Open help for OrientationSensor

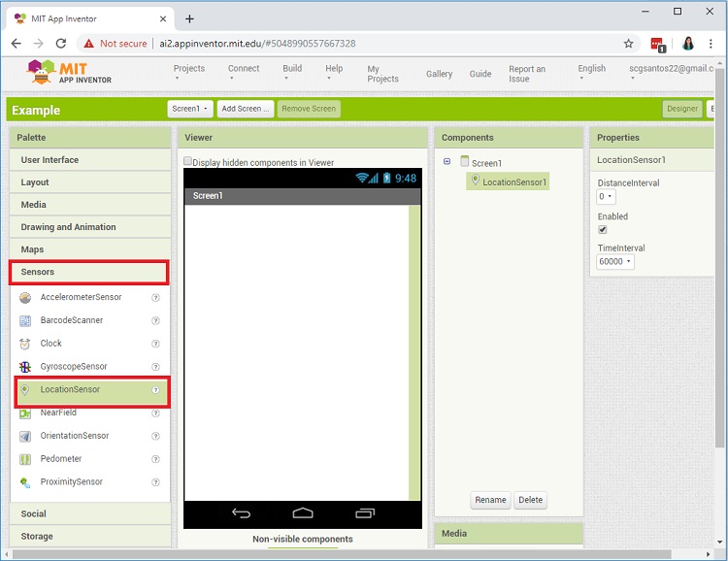coord(156,436)
